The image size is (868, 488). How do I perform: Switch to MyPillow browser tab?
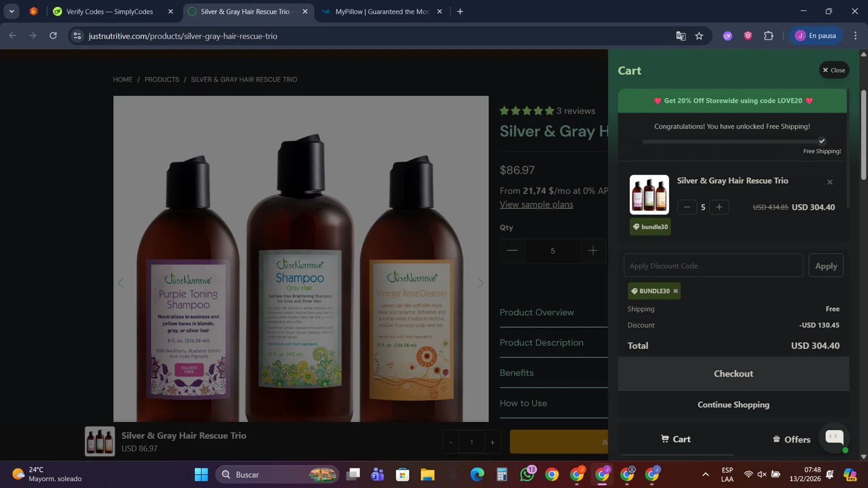point(382,12)
